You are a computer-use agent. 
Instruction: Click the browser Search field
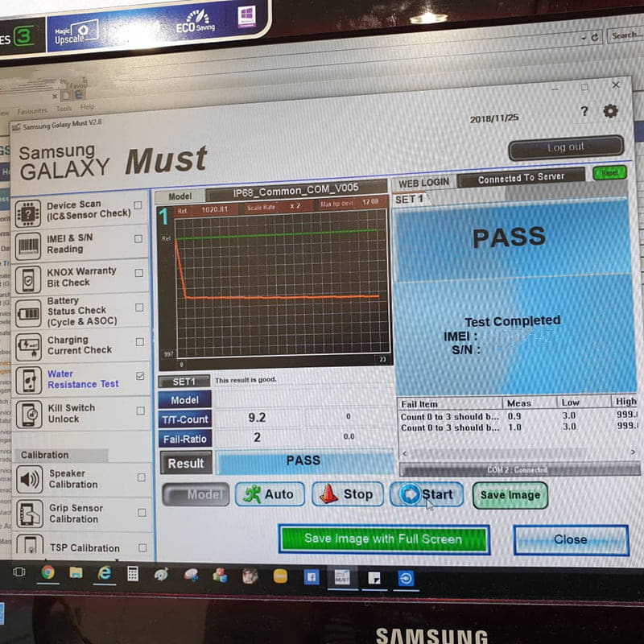[x=626, y=35]
